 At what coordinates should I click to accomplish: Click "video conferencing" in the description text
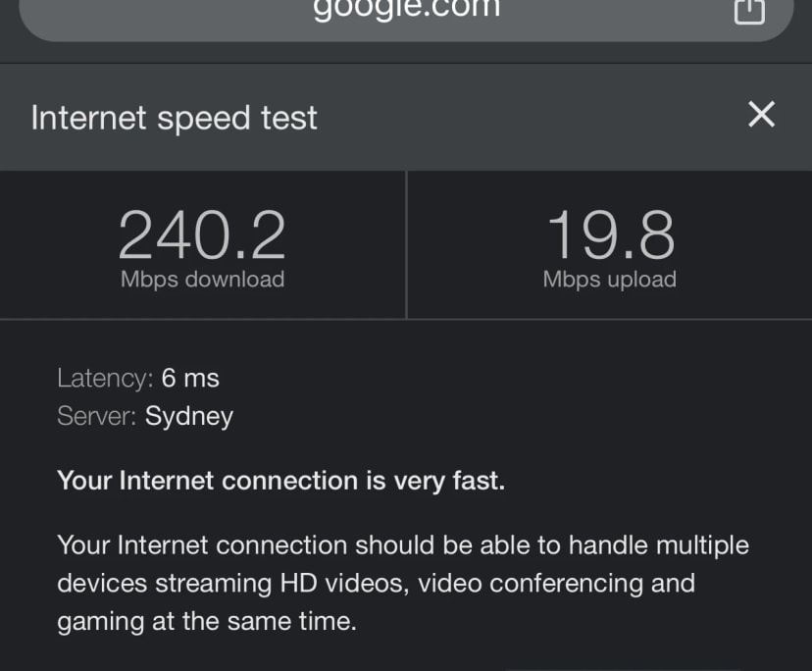tap(531, 583)
